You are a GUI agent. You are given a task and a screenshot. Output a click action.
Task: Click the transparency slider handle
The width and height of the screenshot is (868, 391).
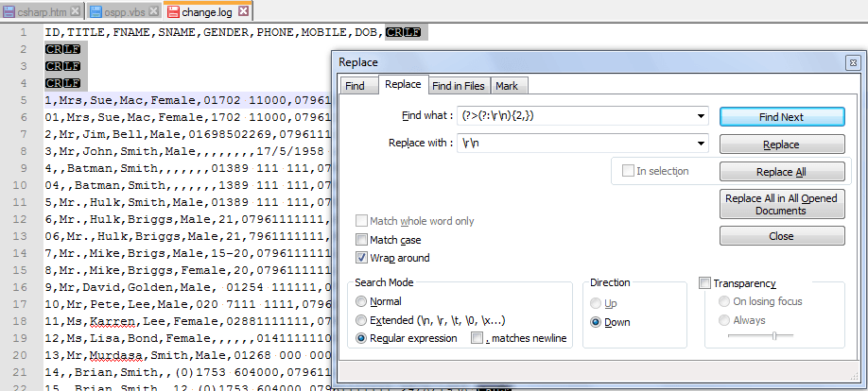774,335
